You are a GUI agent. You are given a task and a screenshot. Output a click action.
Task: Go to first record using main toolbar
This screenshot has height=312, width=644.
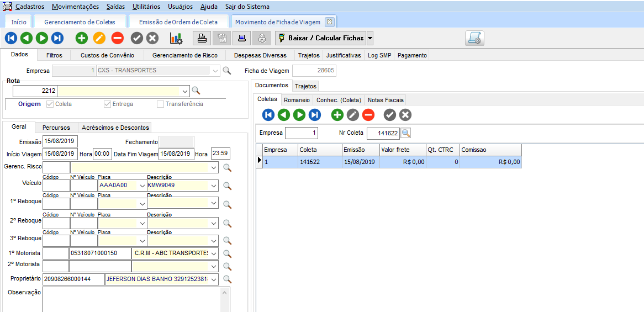tap(10, 38)
